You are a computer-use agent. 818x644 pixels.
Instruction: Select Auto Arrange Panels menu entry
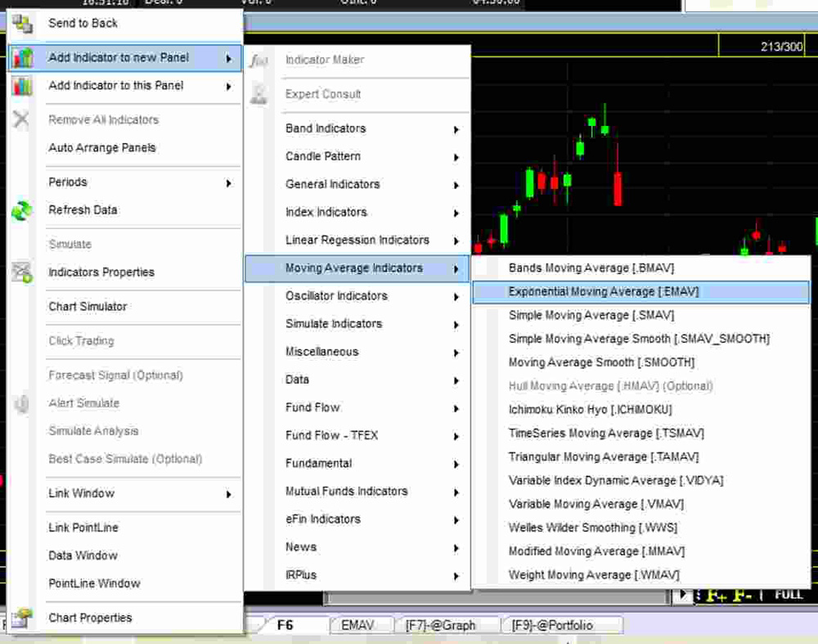[x=102, y=148]
